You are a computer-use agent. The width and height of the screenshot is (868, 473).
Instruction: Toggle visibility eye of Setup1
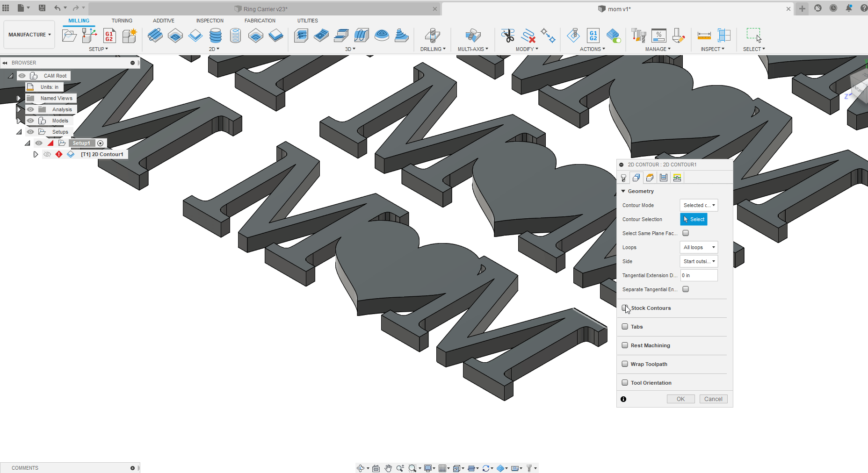click(x=39, y=143)
